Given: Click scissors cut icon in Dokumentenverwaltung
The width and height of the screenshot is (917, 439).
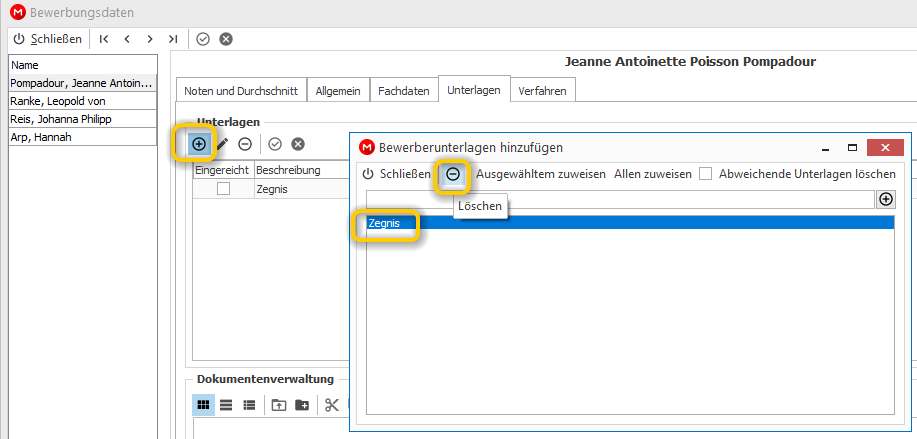Looking at the screenshot, I should pyautogui.click(x=332, y=405).
